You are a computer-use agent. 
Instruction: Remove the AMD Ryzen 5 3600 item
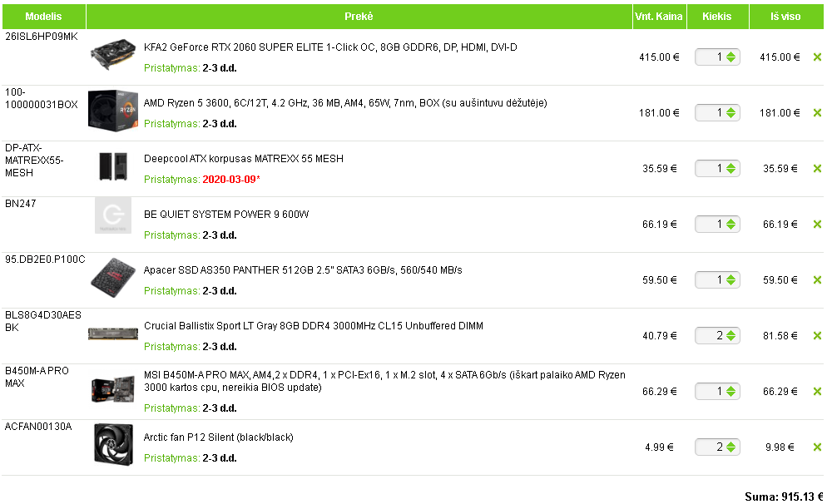click(x=817, y=113)
